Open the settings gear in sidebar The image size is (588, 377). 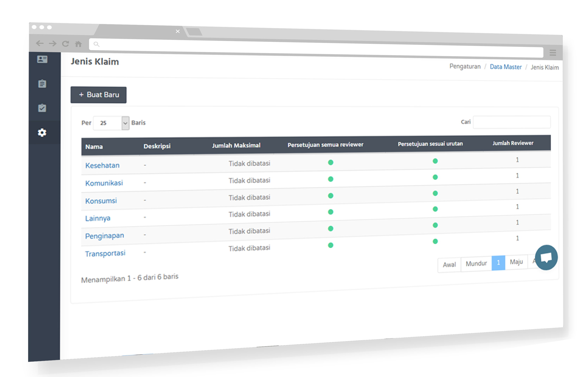pos(42,132)
